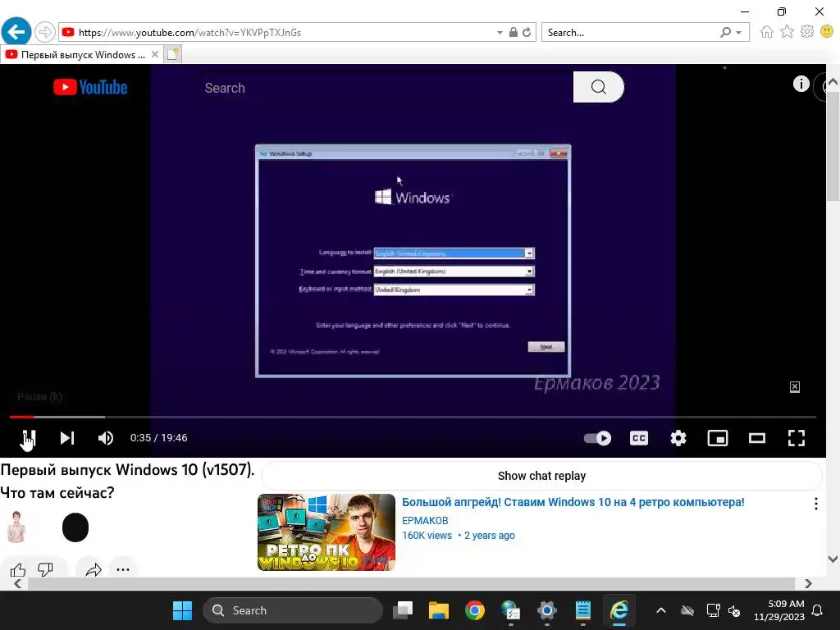Viewport: 840px width, 630px height.
Task: Expand the address bar autocomplete dropdown
Action: click(x=500, y=33)
